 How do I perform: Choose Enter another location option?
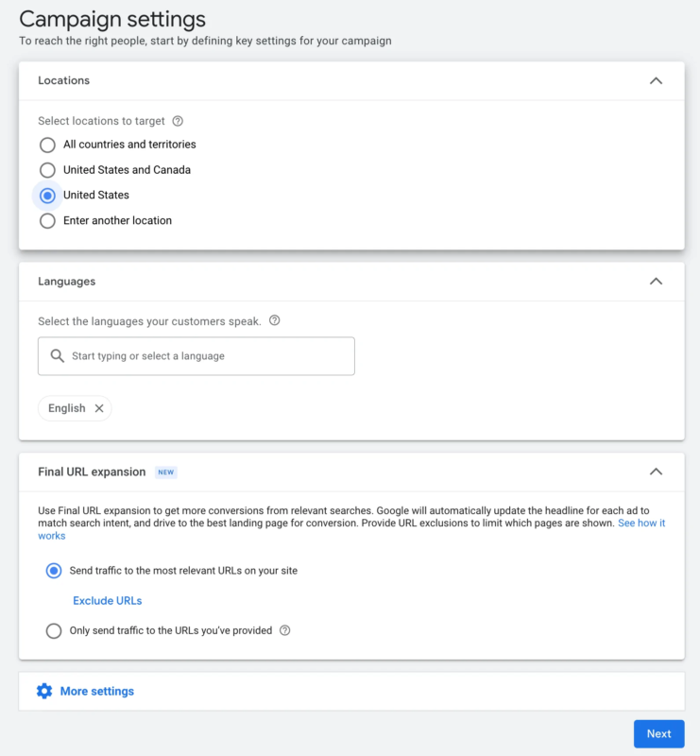[x=47, y=221]
